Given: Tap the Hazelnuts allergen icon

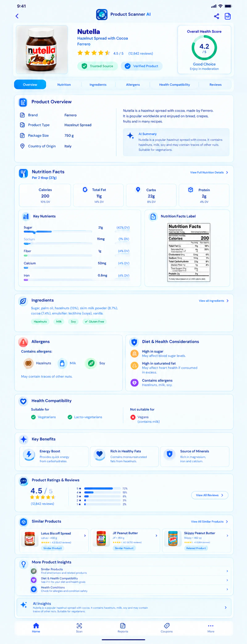Looking at the screenshot, I should click(28, 363).
